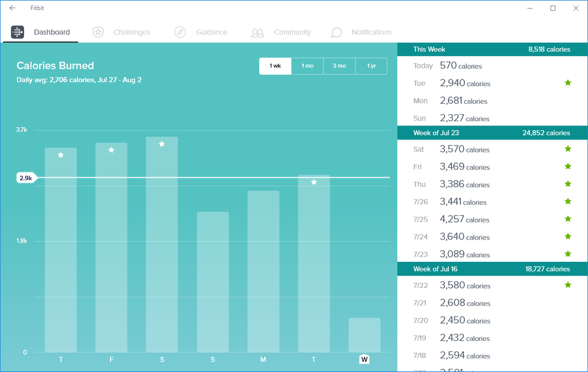Image resolution: width=588 pixels, height=372 pixels.
Task: Click the 18,727 calories weekly total
Action: click(x=547, y=269)
